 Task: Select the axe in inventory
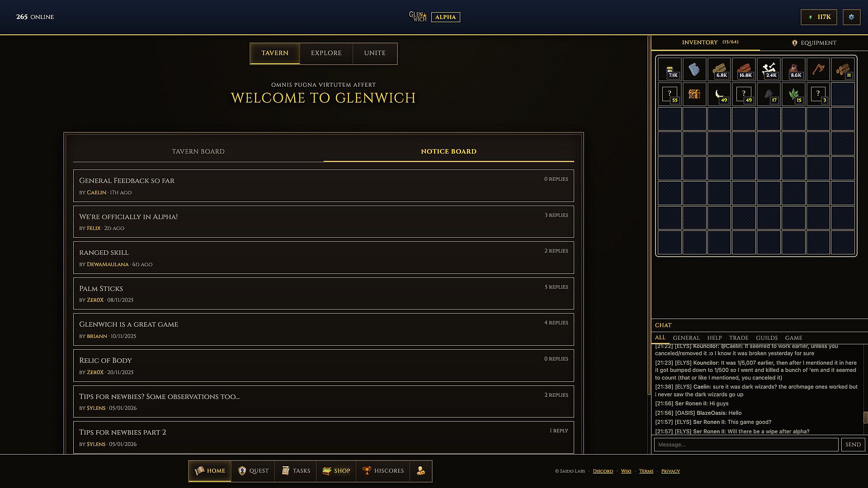(x=818, y=69)
